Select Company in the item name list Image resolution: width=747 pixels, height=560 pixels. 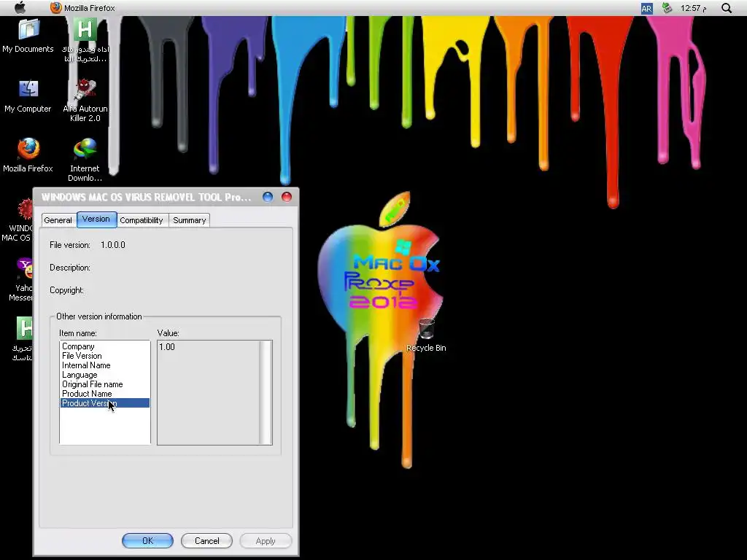point(105,346)
